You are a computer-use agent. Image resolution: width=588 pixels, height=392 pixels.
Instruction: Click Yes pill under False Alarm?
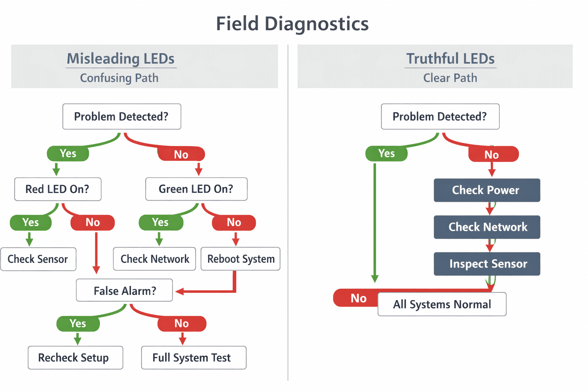(x=78, y=324)
